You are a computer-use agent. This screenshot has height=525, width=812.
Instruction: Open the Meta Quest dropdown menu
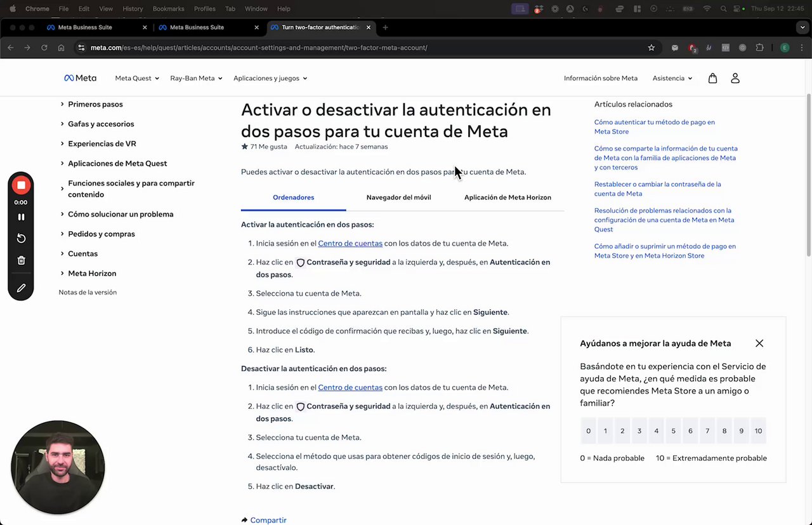(x=136, y=78)
